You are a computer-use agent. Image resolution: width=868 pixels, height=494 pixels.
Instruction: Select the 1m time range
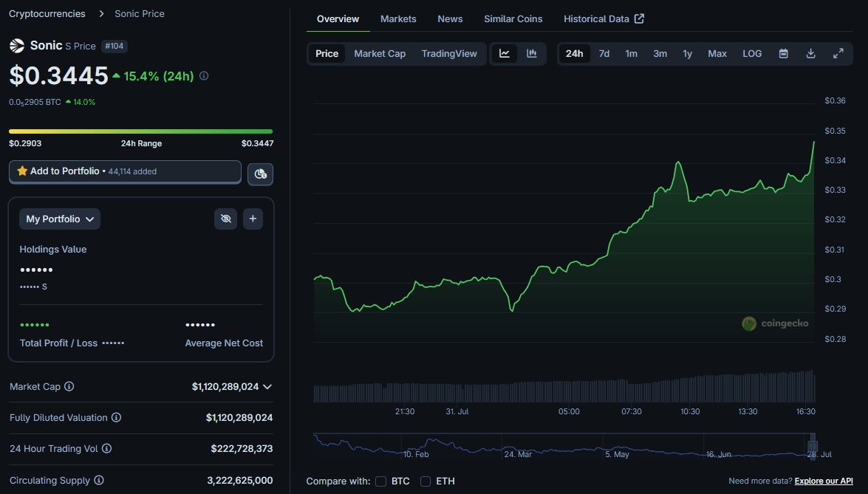pos(631,54)
